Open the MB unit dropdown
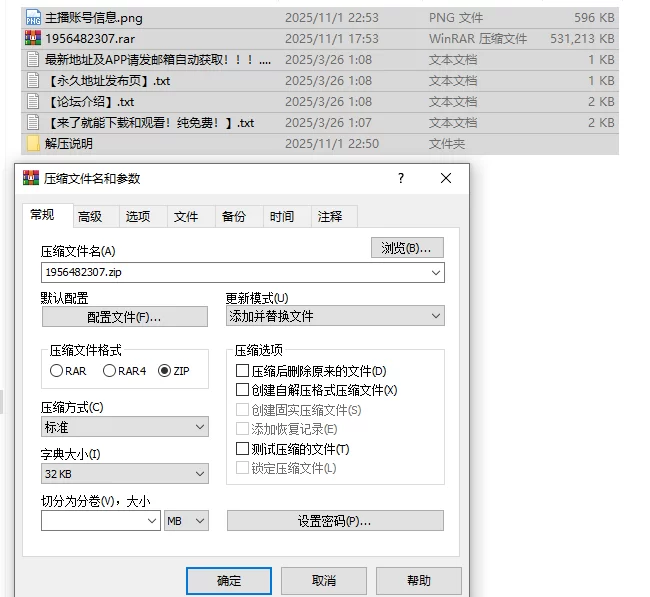The height and width of the screenshot is (597, 650). (187, 521)
